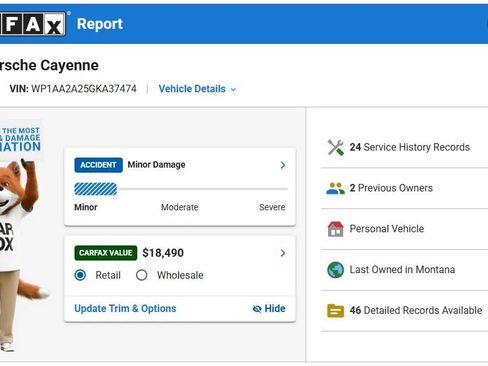
Task: Click the $18,490 value amount
Action: (163, 253)
